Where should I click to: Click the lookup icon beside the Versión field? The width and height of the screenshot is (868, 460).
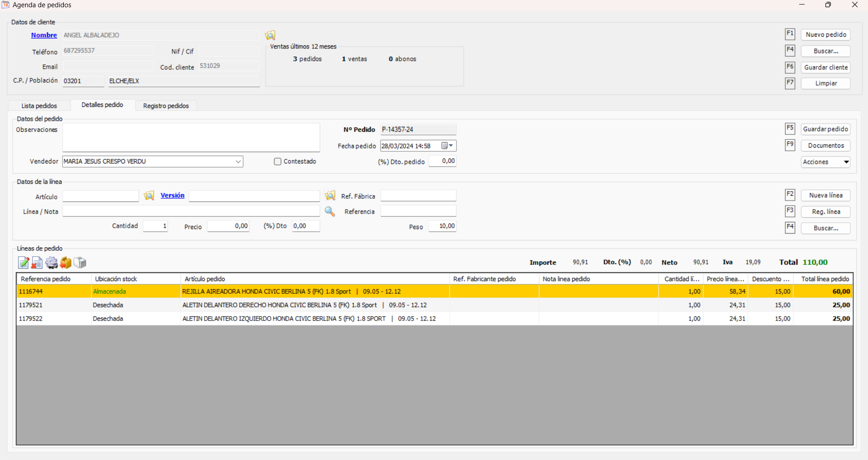(330, 196)
